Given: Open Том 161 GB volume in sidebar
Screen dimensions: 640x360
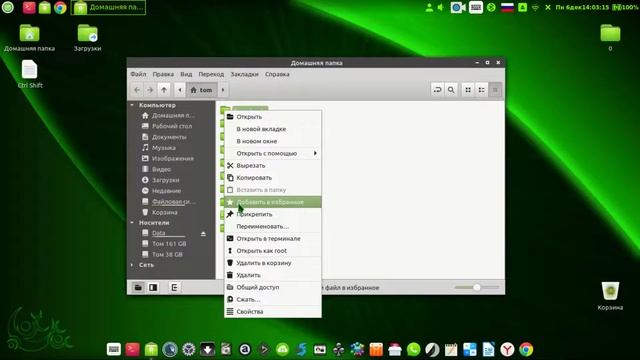Looking at the screenshot, I should [x=169, y=244].
